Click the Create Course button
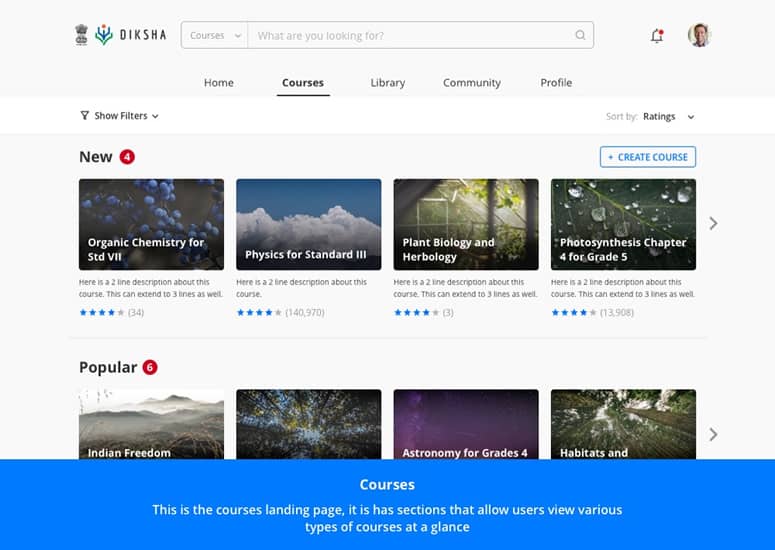The image size is (775, 550). pyautogui.click(x=647, y=157)
